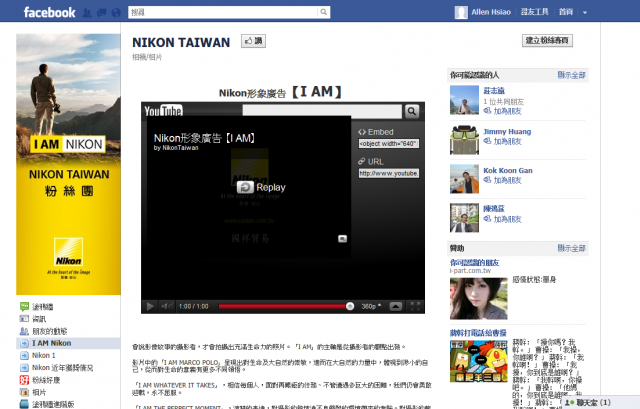Screen dimensions: 640x409
Task: Click the I AM NIKON cover image
Action: tap(69, 164)
